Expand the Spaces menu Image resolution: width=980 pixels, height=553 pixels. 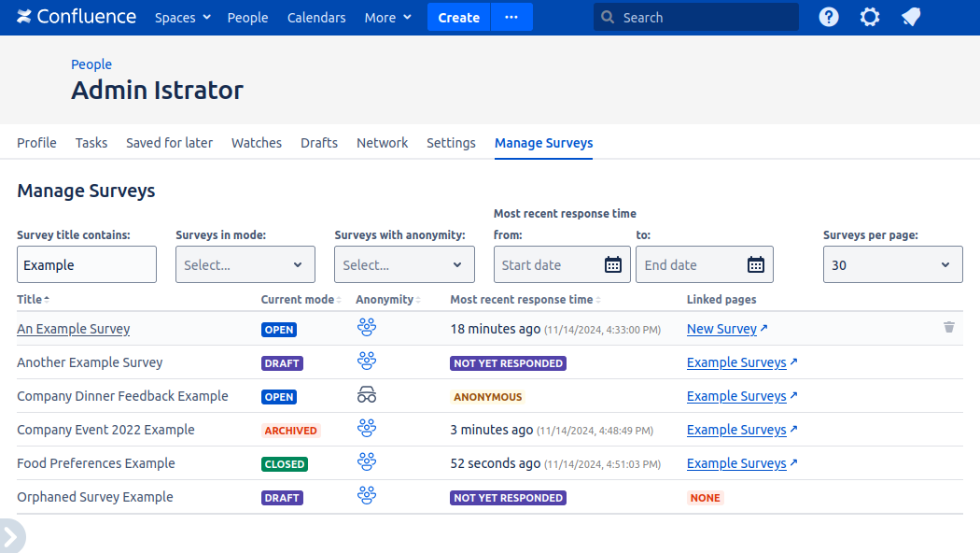coord(182,18)
